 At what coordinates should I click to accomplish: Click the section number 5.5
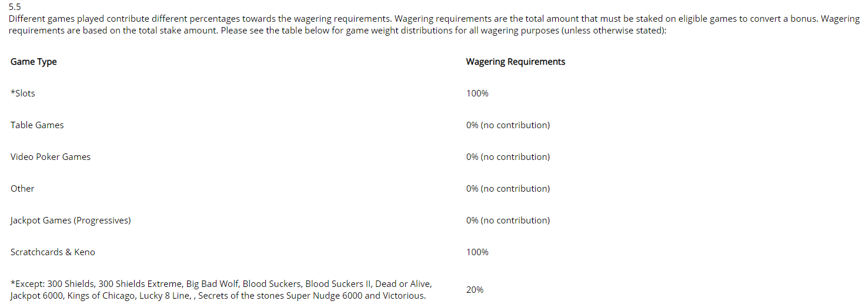[15, 8]
